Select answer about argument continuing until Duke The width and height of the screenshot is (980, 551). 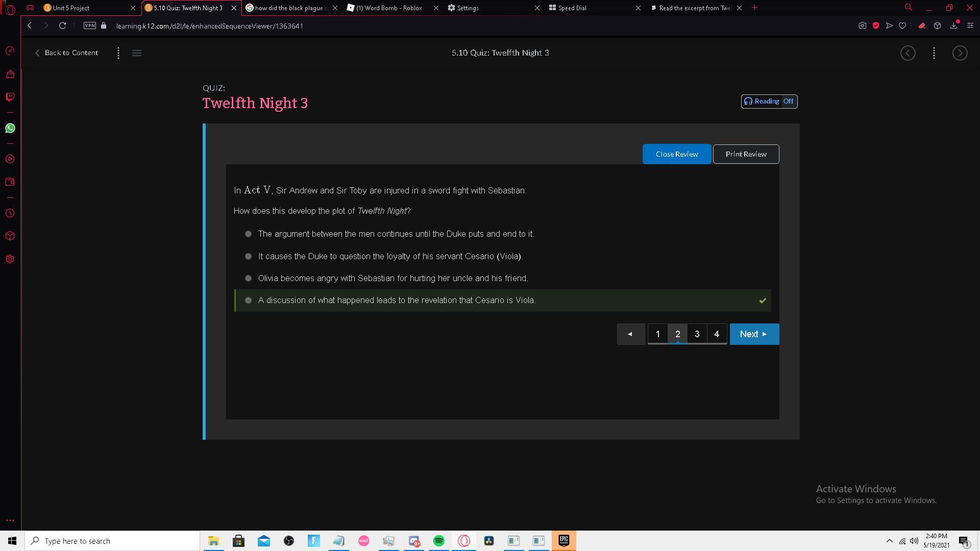point(248,234)
